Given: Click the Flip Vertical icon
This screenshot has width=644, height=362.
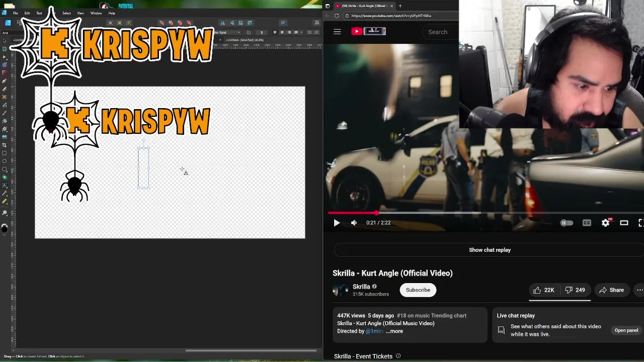Looking at the screenshot, I should coord(231,23).
